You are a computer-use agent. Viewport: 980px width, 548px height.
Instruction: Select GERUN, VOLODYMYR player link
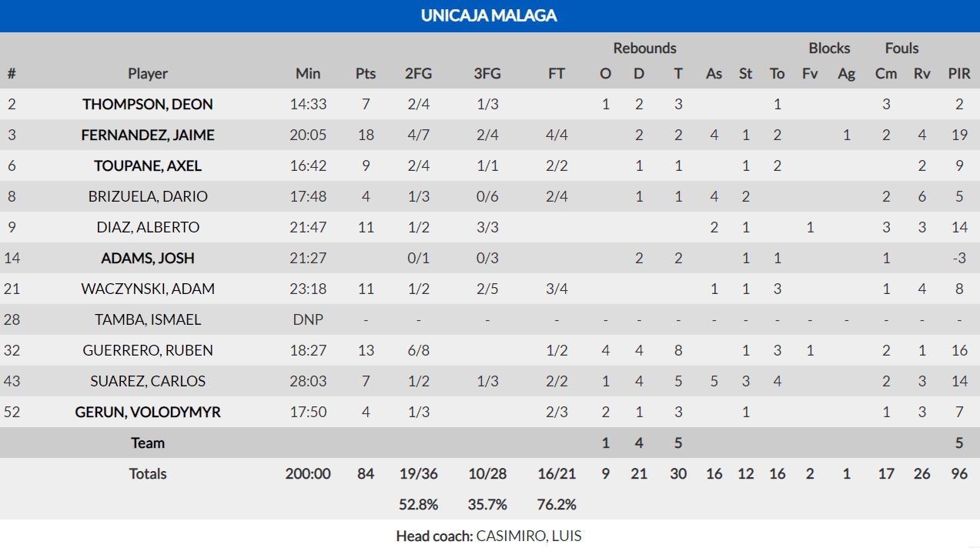[x=148, y=412]
